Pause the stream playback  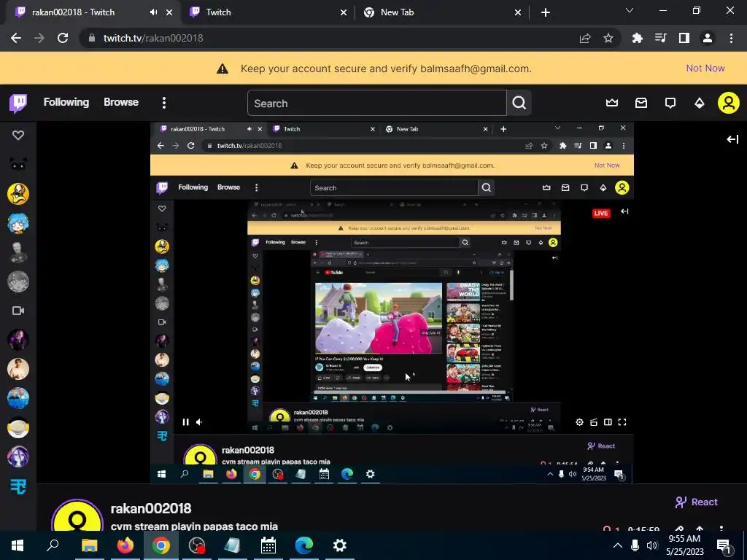click(x=186, y=422)
